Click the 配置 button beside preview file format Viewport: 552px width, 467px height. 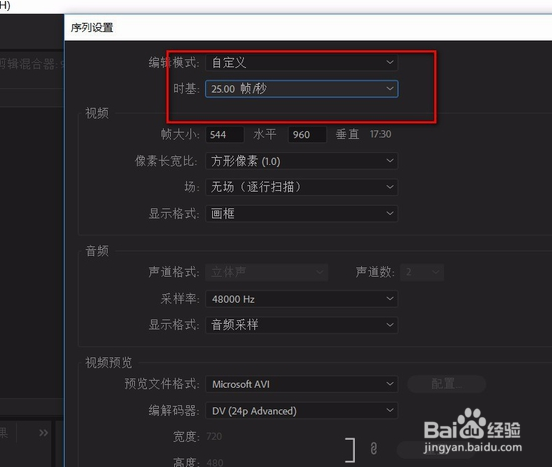pos(446,384)
